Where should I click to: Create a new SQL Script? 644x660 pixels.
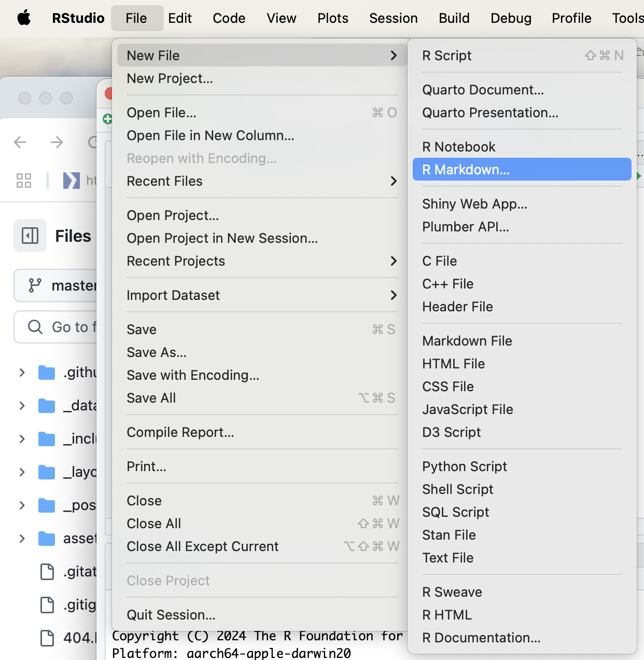click(522, 512)
